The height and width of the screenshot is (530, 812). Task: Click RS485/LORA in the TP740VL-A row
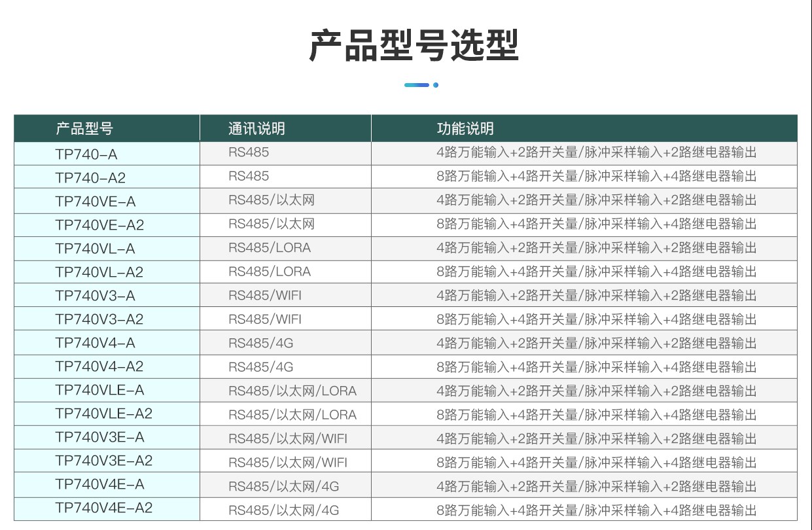[270, 247]
